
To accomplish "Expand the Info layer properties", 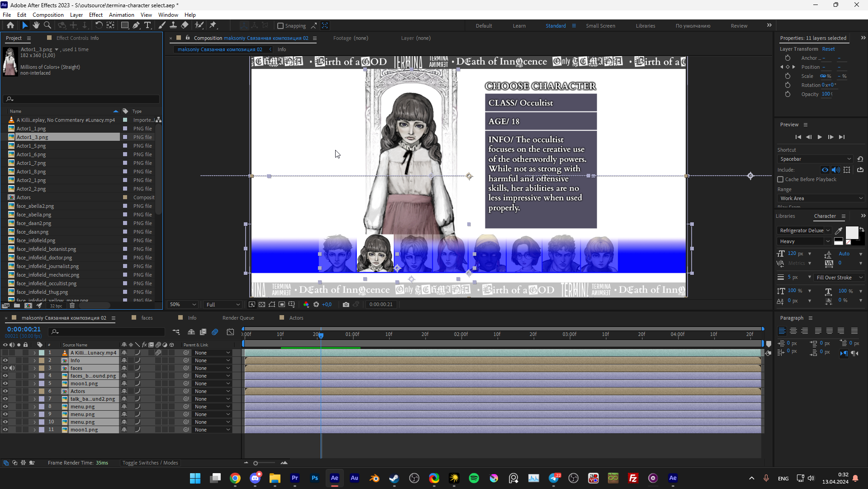I will 34,361.
